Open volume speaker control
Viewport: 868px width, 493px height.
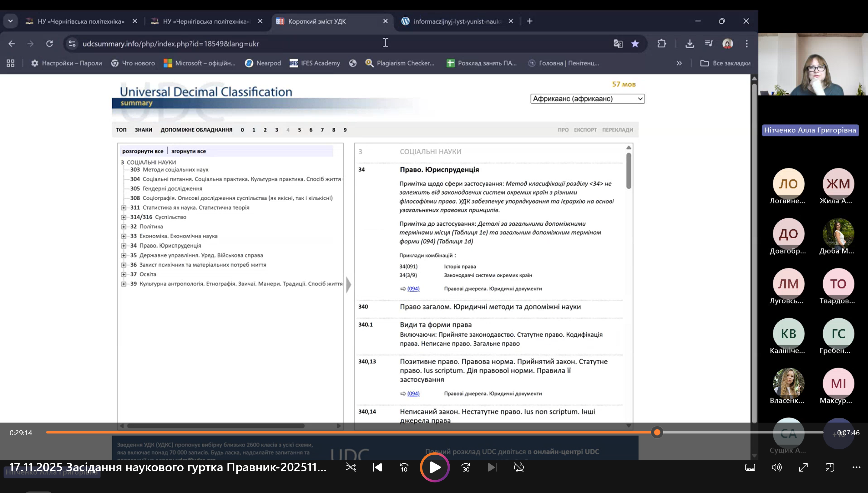coord(776,468)
